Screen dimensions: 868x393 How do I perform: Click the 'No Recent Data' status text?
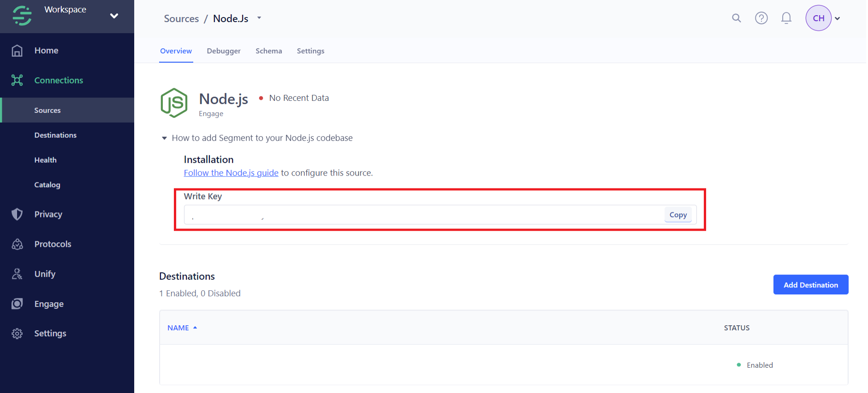click(299, 98)
